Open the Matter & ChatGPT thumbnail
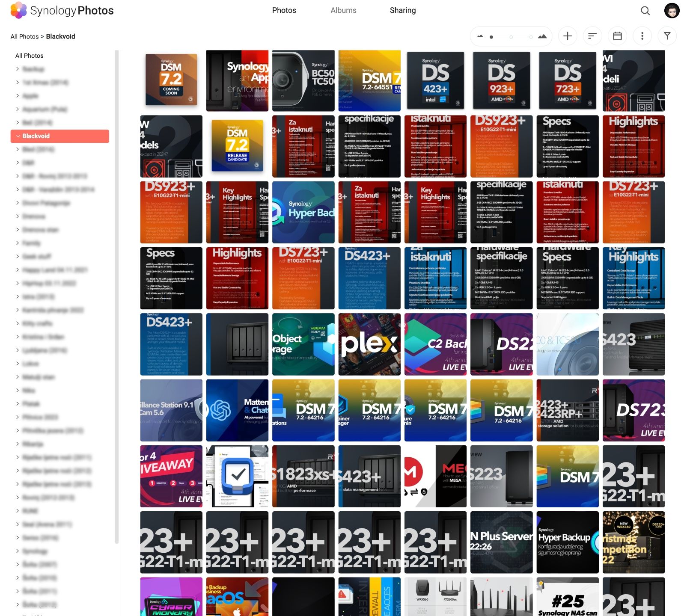The width and height of the screenshot is (684, 616). (237, 410)
